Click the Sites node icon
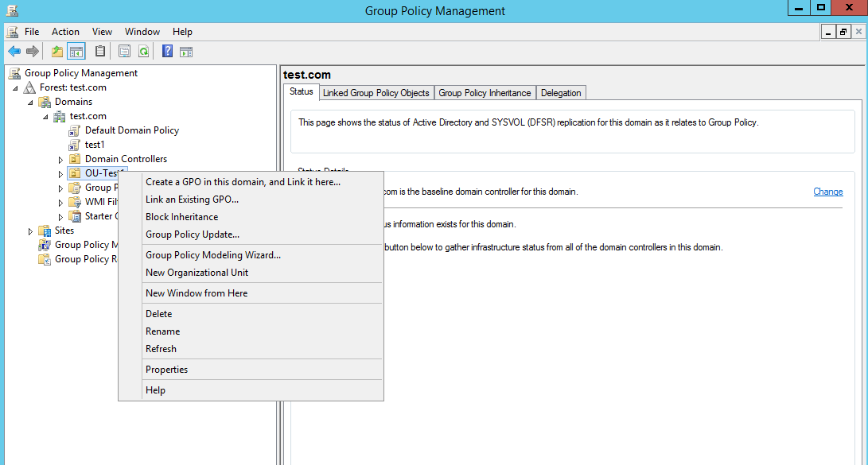 45,231
